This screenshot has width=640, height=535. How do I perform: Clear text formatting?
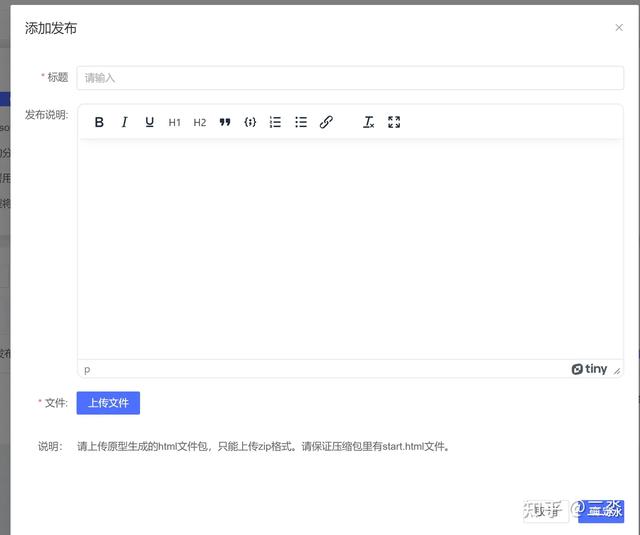tap(369, 122)
